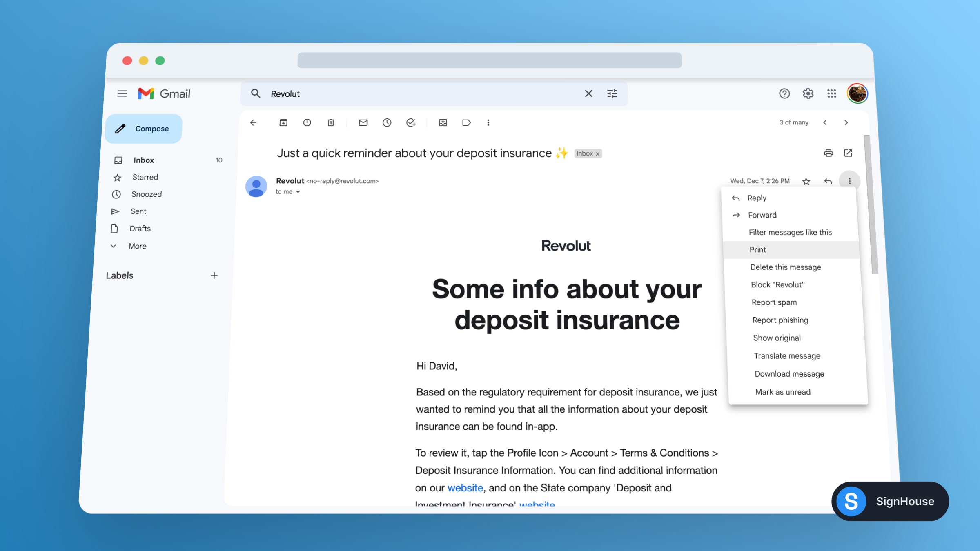Snooze the email with the clock icon
Viewport: 980px width, 551px height.
387,122
